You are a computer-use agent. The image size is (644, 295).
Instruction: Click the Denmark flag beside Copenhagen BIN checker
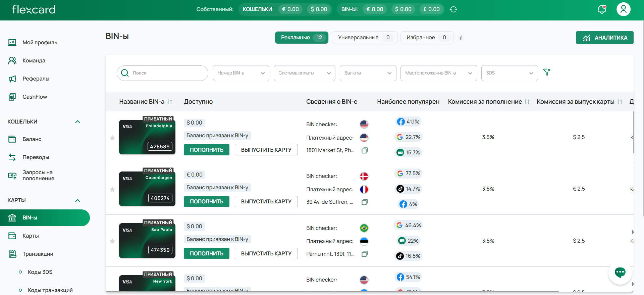pos(364,176)
